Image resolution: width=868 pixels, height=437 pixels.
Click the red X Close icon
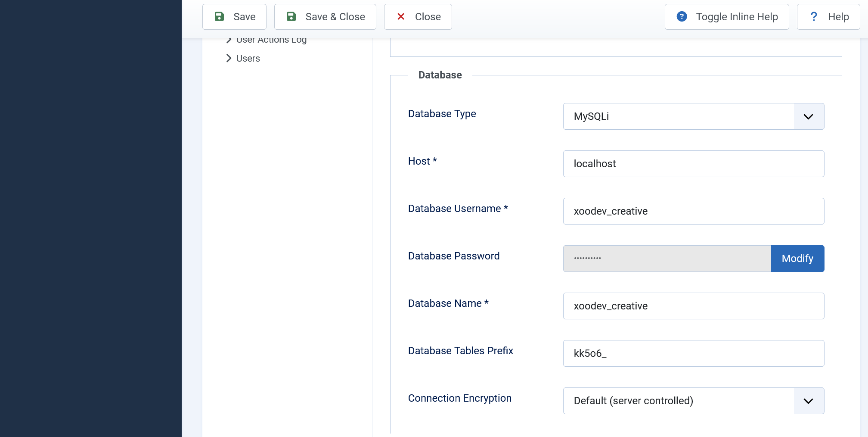401,16
